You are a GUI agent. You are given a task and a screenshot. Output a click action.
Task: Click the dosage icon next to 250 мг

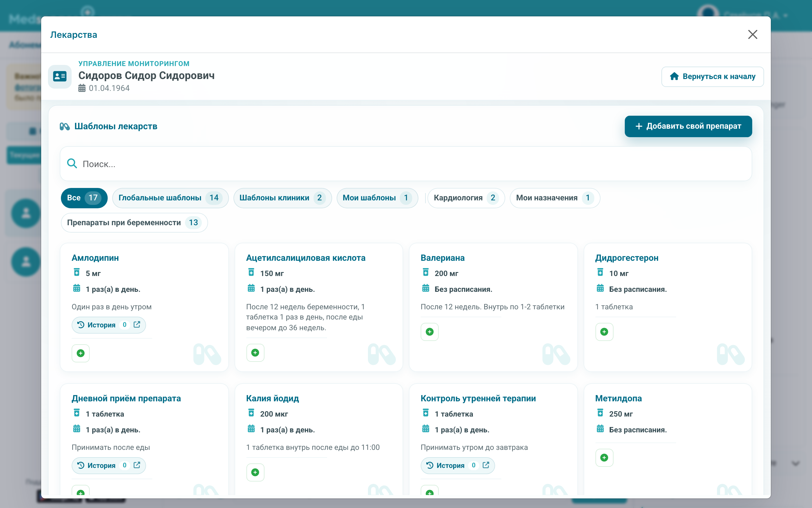(600, 413)
